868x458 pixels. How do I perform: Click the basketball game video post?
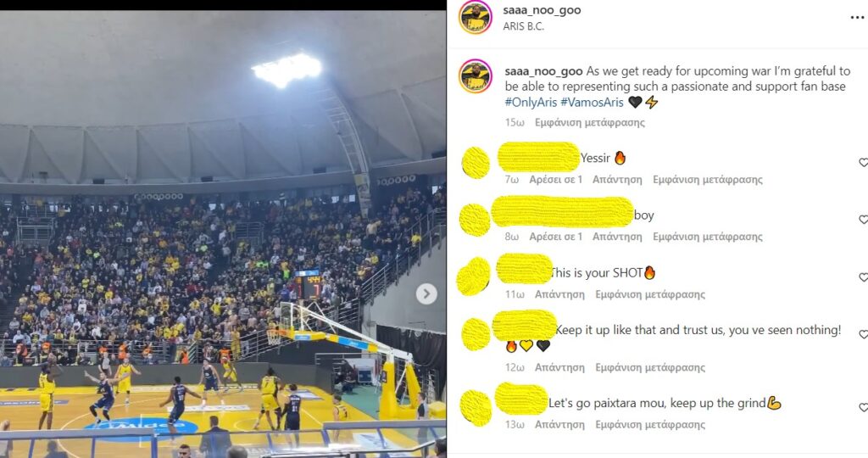pos(223,234)
